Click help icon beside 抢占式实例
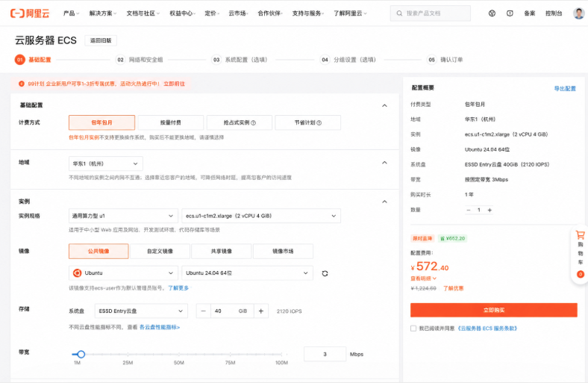Viewport: 588px width, 383px height. point(254,122)
